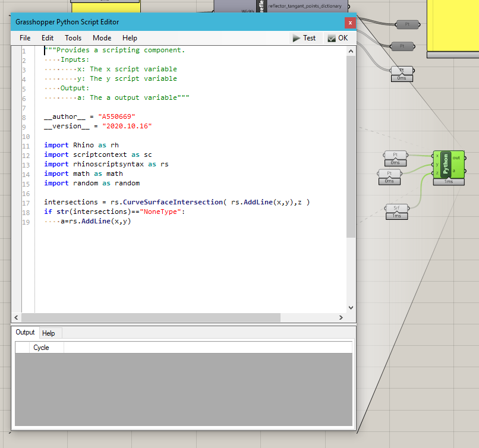Open the Mode menu

tap(102, 38)
